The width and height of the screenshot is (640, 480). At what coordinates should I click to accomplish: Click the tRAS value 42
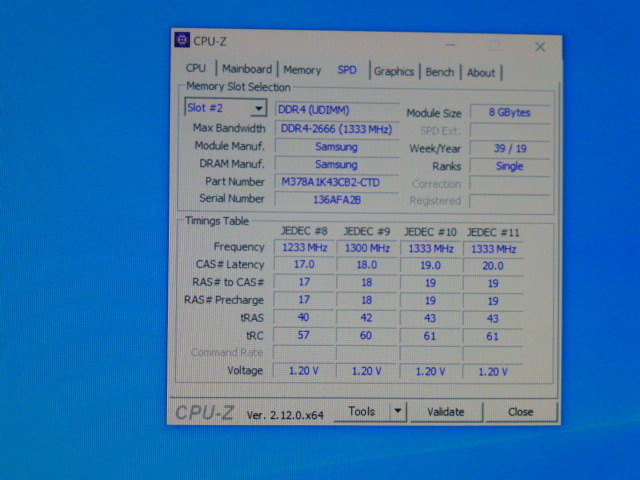coord(367,318)
